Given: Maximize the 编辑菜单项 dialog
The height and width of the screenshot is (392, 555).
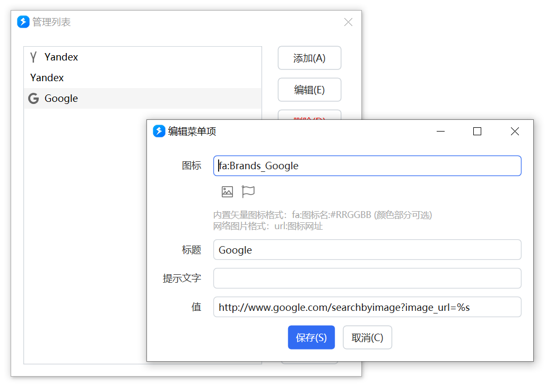Looking at the screenshot, I should (477, 131).
